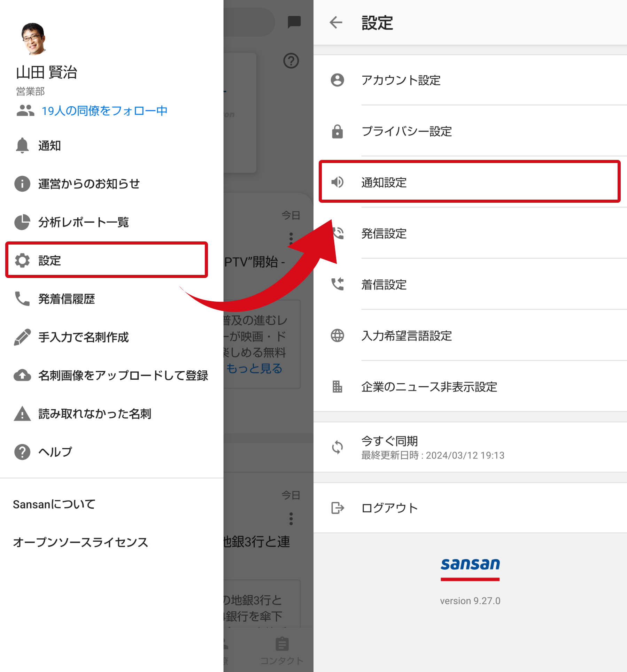Click the bell notification icon
The height and width of the screenshot is (672, 627).
[x=22, y=146]
